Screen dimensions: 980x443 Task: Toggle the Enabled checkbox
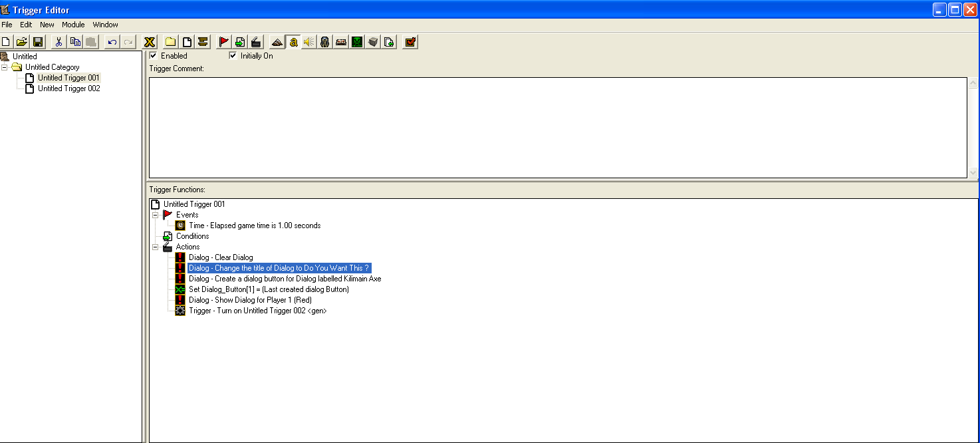pos(153,56)
